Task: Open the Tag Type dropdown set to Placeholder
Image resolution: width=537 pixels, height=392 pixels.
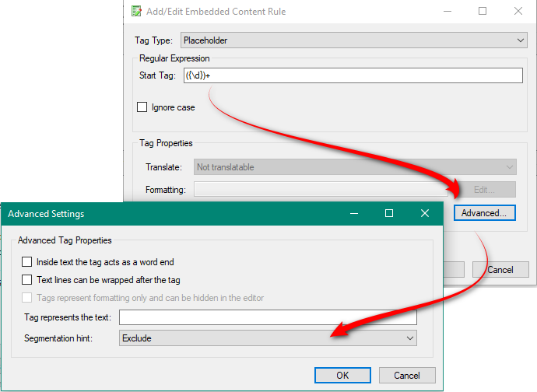Action: click(354, 40)
